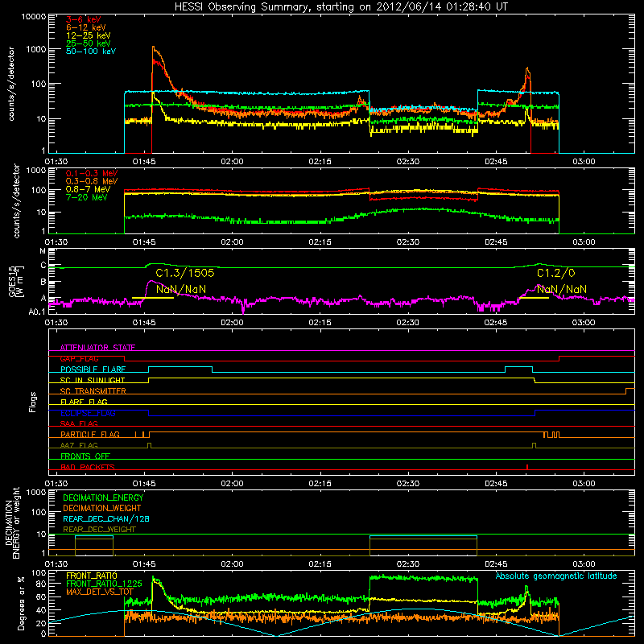Click the REAR_DEC_CHAN/128 legend label
The height and width of the screenshot is (644, 644).
pyautogui.click(x=106, y=518)
